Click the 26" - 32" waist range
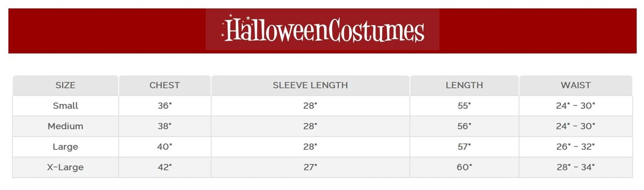644x190 pixels. pos(576,147)
